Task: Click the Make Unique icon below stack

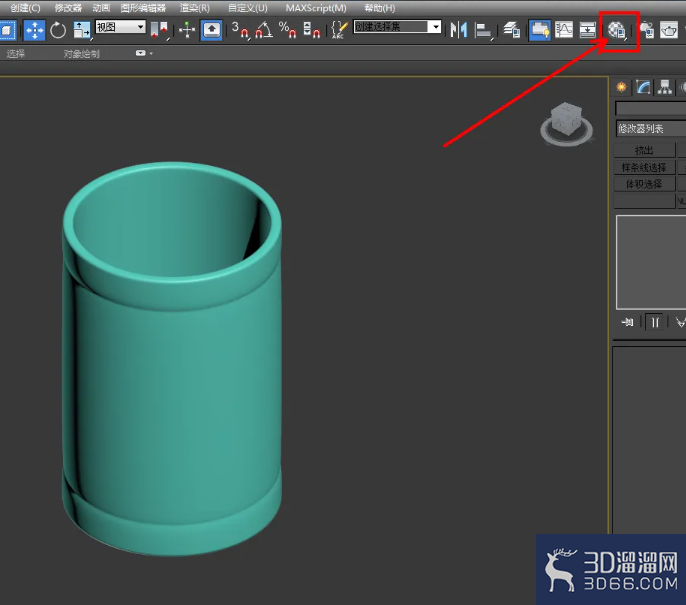Action: (x=680, y=322)
